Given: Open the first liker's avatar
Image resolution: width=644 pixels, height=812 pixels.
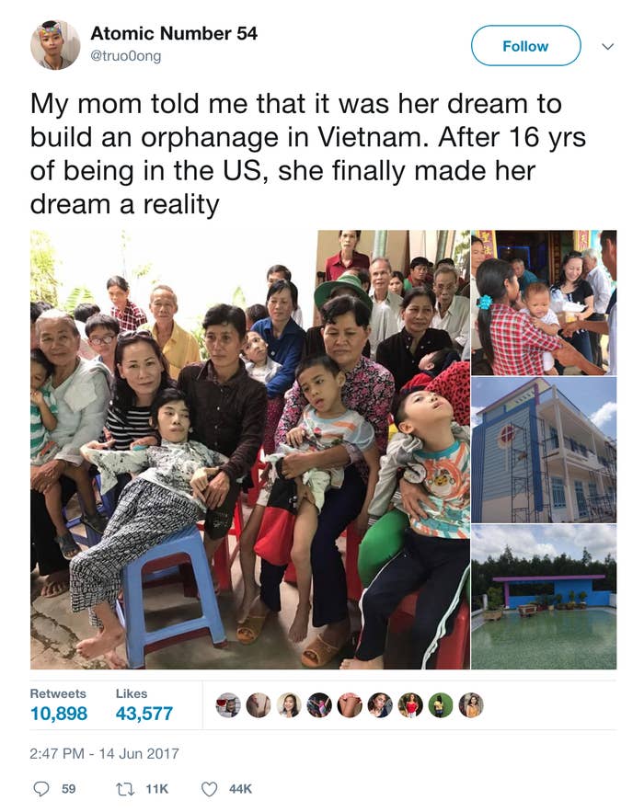Looking at the screenshot, I should coord(228,704).
